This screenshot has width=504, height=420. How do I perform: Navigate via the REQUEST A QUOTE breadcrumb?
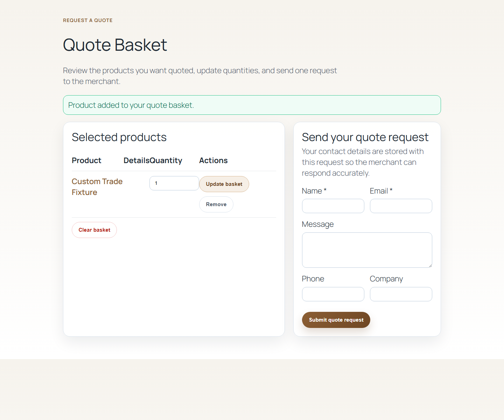(x=87, y=20)
